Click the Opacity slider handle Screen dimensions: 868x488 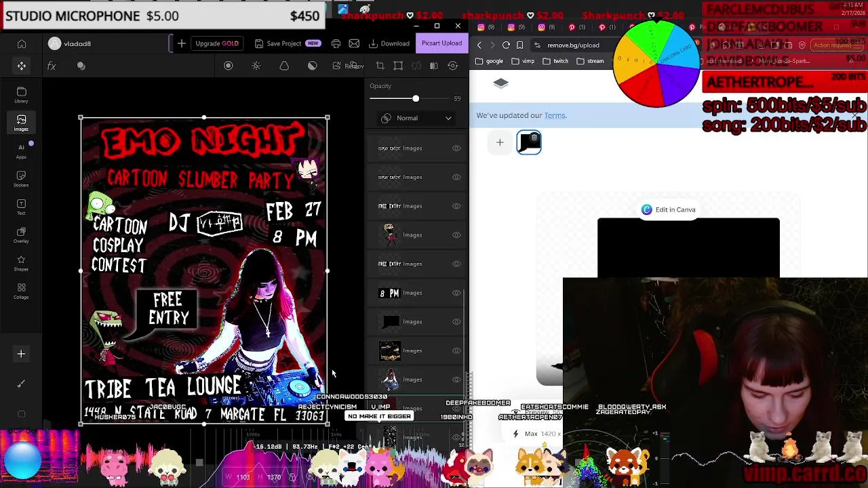pyautogui.click(x=416, y=99)
